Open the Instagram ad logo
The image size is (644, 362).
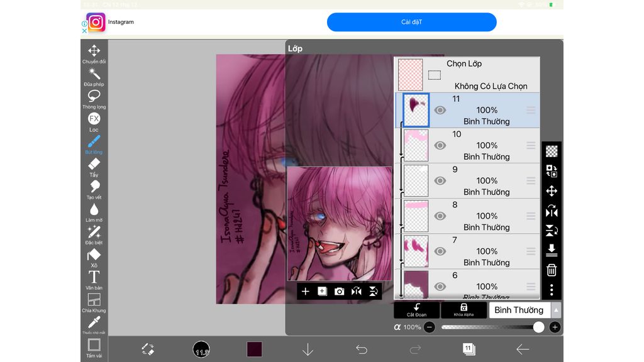(96, 22)
